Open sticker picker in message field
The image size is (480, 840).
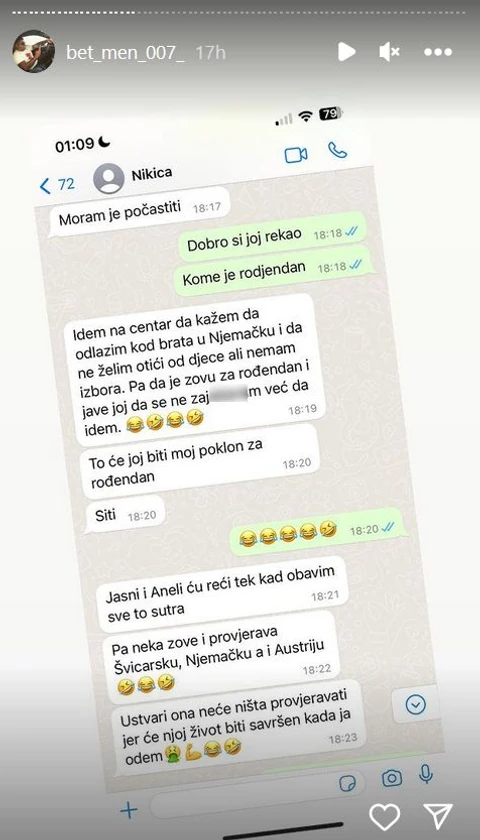click(x=348, y=784)
